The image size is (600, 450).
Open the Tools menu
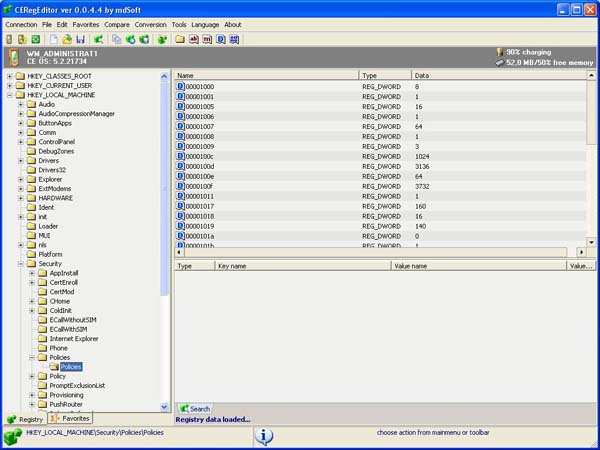click(179, 24)
